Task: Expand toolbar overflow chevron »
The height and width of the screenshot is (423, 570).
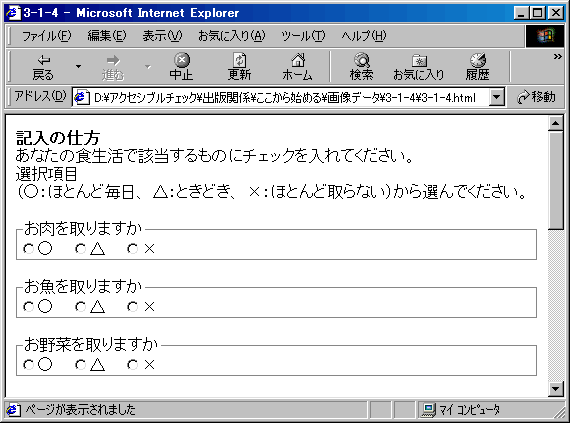Action: click(558, 56)
